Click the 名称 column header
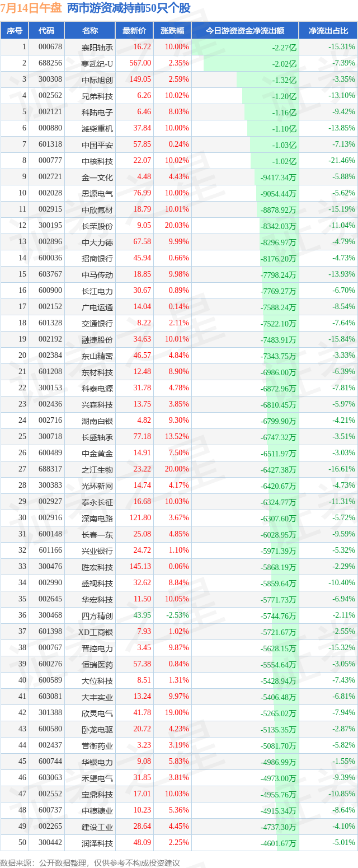Screen dimensions: 358x868 [x=90, y=31]
